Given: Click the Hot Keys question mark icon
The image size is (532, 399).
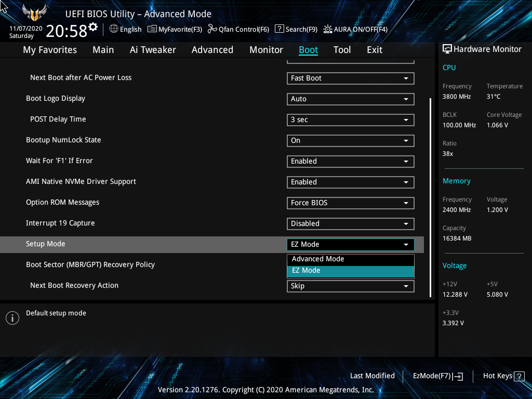Looking at the screenshot, I should (519, 376).
